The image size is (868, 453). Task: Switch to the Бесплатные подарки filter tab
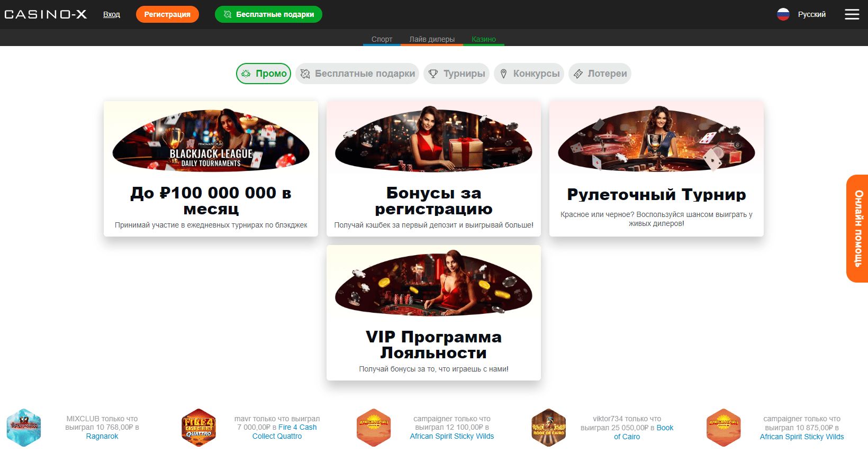(357, 74)
